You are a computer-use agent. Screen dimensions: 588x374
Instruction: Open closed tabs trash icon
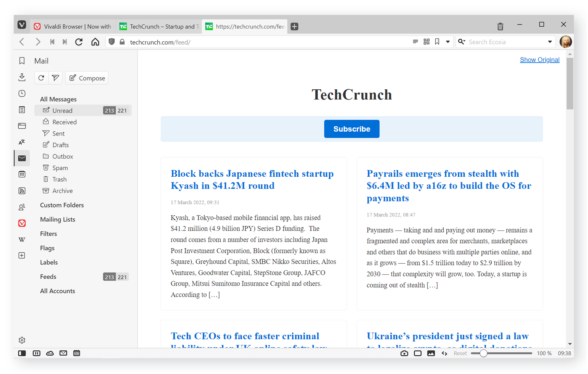coord(500,26)
